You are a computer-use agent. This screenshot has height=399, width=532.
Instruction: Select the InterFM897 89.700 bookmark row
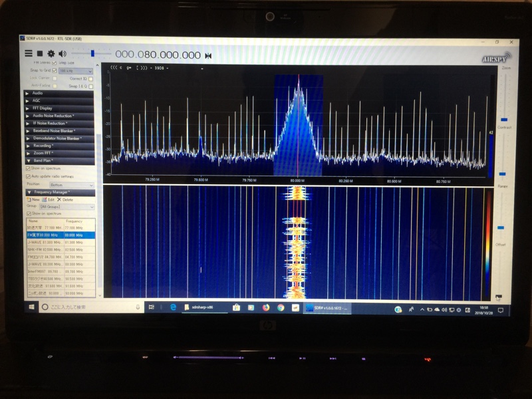point(61,272)
